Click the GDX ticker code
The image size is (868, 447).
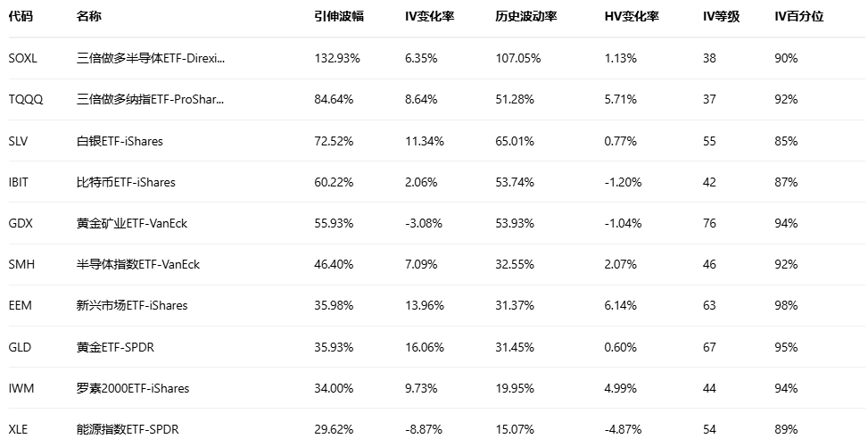(x=21, y=223)
